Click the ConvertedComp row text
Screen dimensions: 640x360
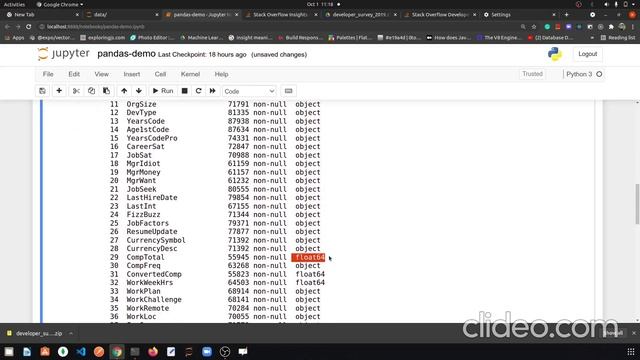[154, 274]
